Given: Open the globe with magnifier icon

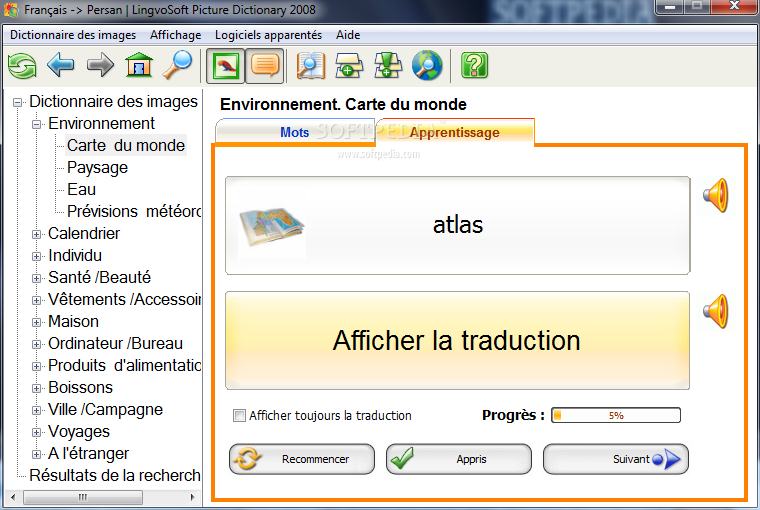Looking at the screenshot, I should (427, 65).
